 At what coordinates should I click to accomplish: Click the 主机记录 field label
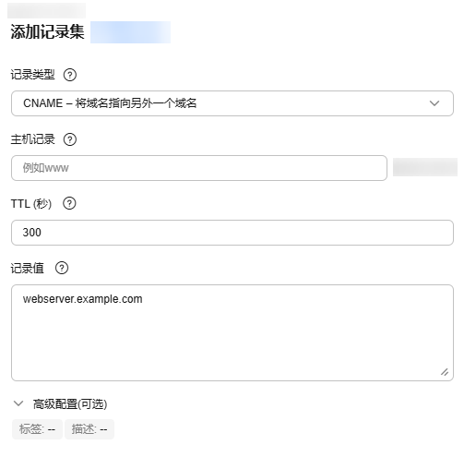pyautogui.click(x=33, y=139)
